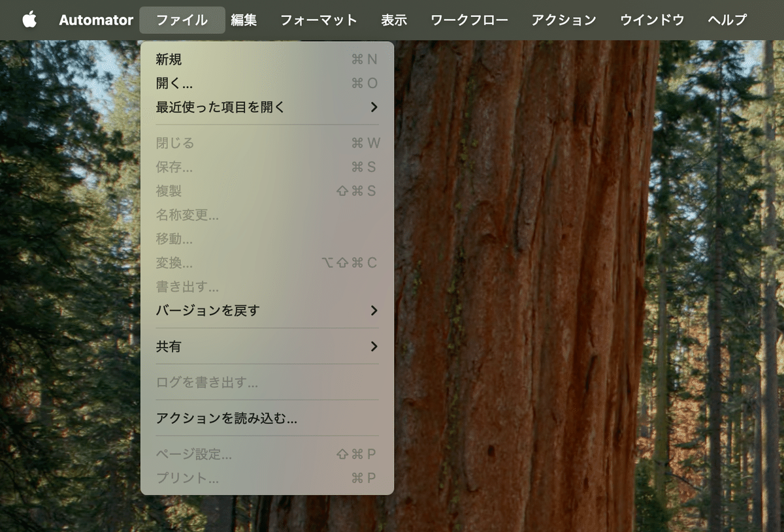Click the 保存... menu entry

coord(267,167)
